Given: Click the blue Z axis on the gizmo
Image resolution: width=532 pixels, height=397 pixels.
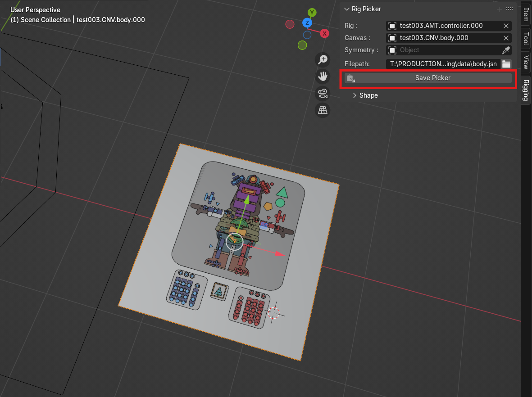Looking at the screenshot, I should [x=307, y=23].
